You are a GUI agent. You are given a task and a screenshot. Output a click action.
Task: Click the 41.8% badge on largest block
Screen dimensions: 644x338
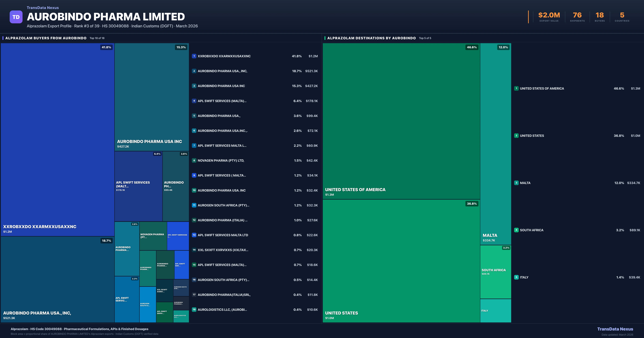pos(106,47)
